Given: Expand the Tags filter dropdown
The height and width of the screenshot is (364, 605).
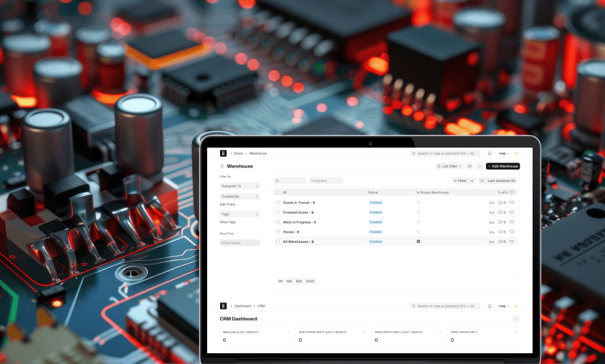Looking at the screenshot, I should tap(239, 214).
